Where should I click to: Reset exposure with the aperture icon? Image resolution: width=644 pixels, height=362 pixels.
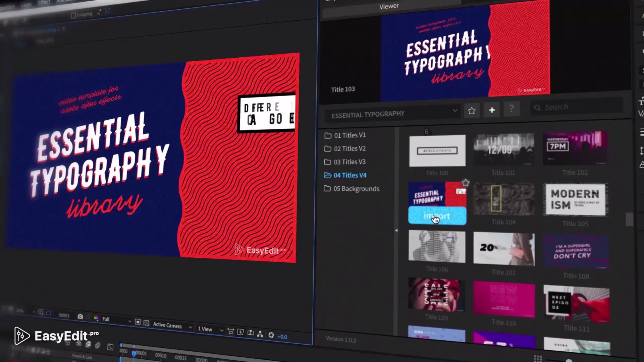pos(271,335)
